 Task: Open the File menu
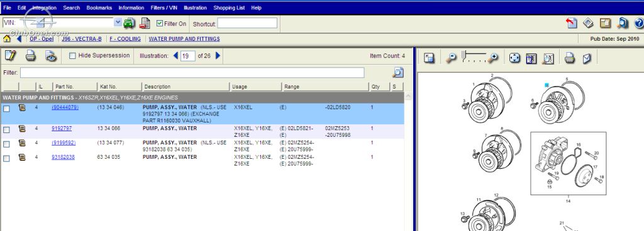7,8
